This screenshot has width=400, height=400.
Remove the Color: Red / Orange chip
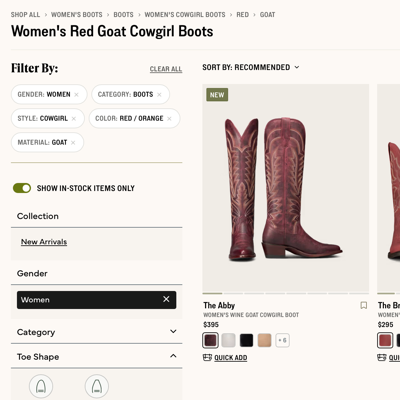coord(169,119)
